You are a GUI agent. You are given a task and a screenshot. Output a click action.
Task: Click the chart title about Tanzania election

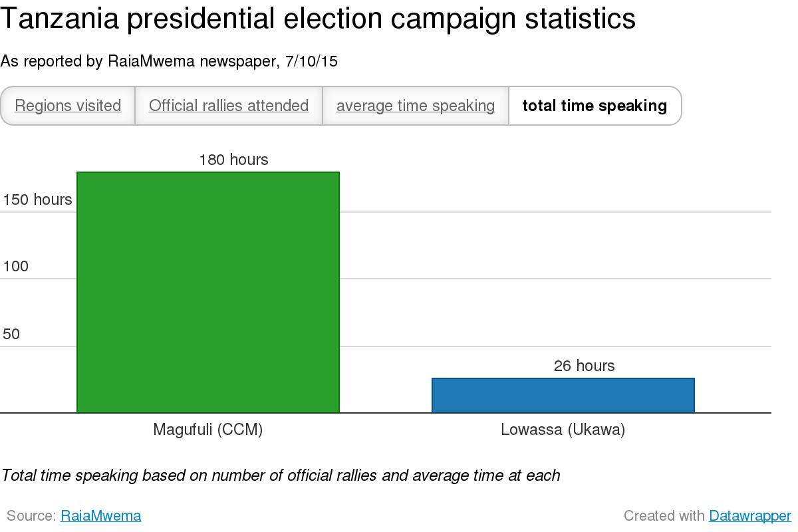[x=318, y=20]
